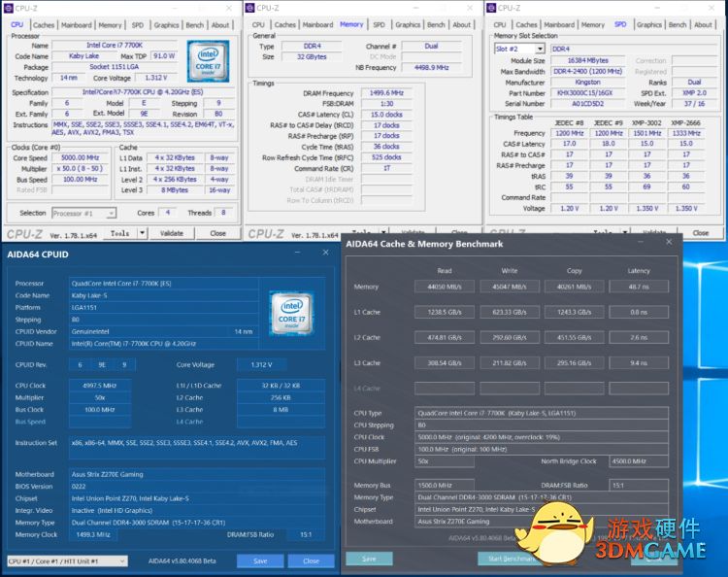Click the Multiplier value x 50.0 (8 - 50)
728x577 pixels.
(80, 169)
